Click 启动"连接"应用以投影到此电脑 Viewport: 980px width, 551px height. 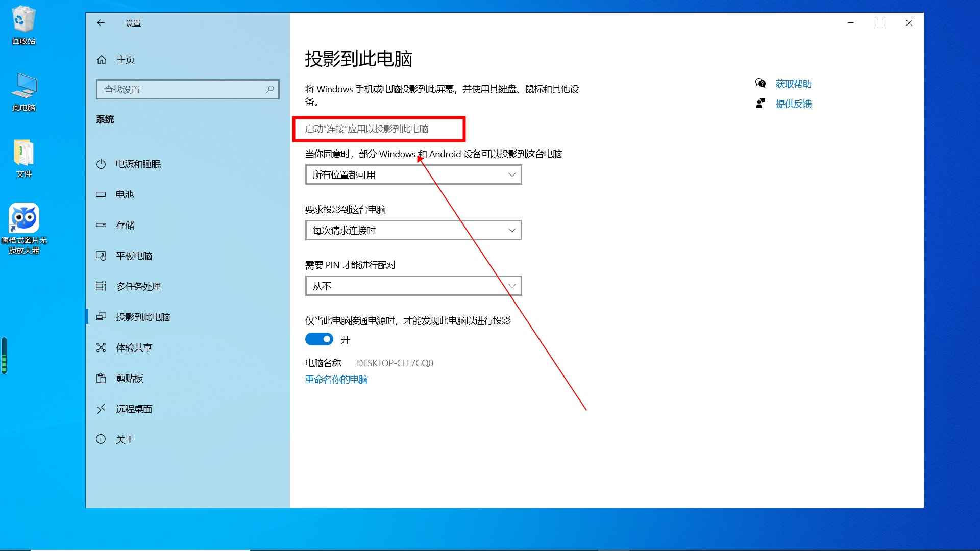tap(366, 129)
